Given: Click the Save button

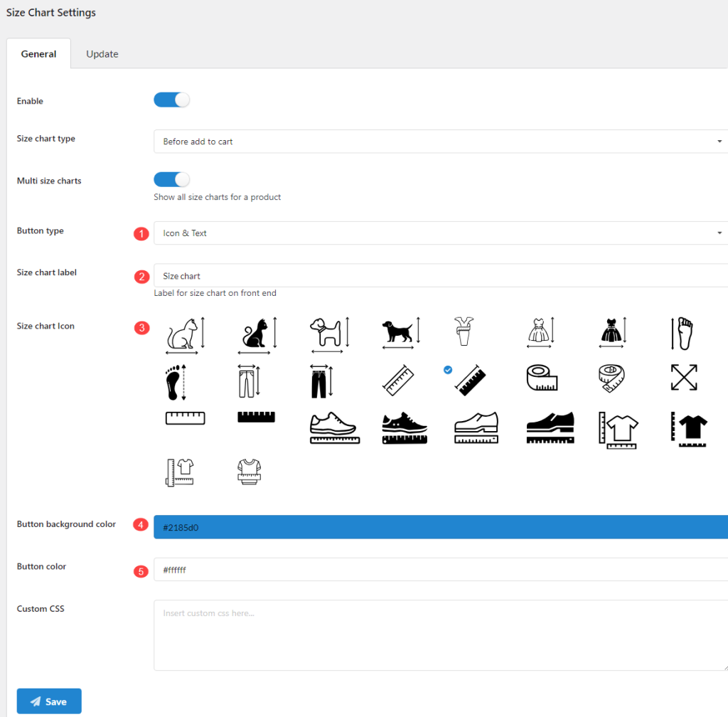Looking at the screenshot, I should [48, 701].
